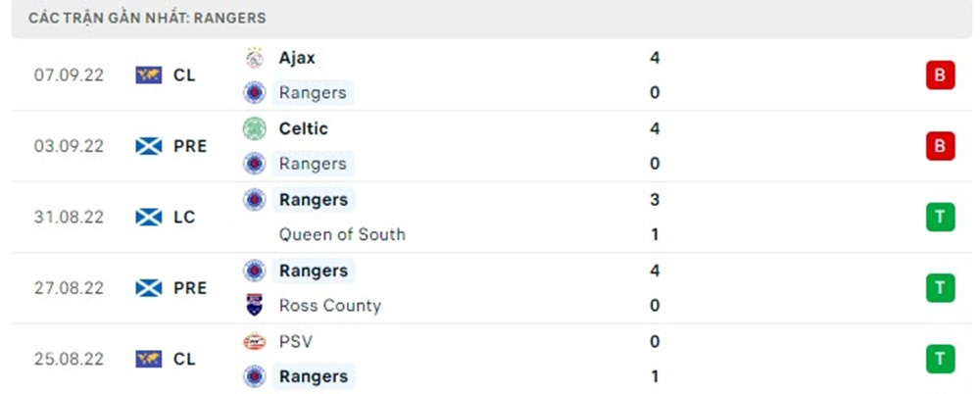The height and width of the screenshot is (394, 980).
Task: Click the Celtic club crest icon
Action: 254,128
